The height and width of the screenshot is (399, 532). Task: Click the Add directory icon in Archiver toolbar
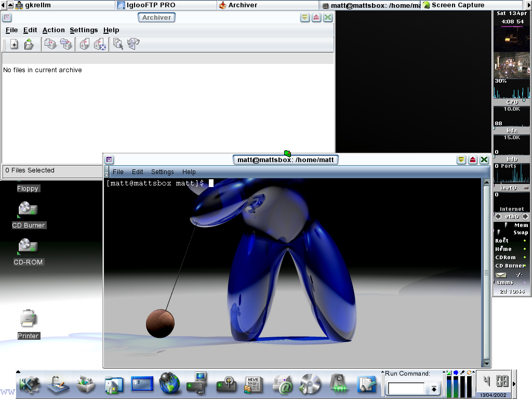[x=66, y=44]
